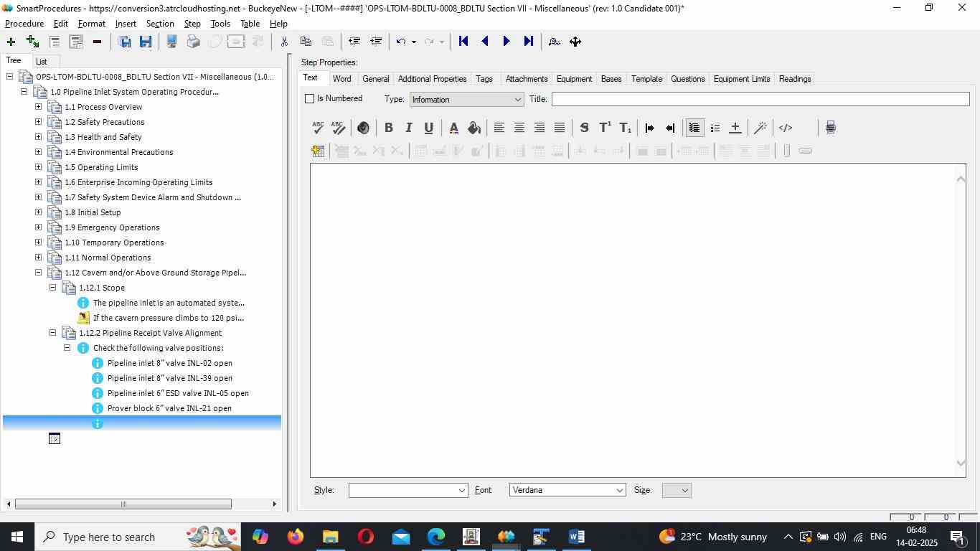Go to previous step arrow icon
The width and height of the screenshot is (980, 551).
coord(485,42)
